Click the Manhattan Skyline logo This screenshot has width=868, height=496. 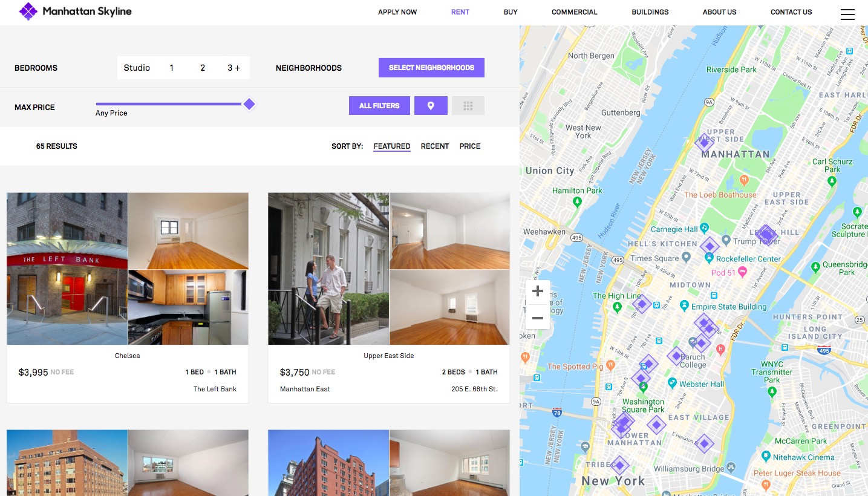pyautogui.click(x=76, y=11)
